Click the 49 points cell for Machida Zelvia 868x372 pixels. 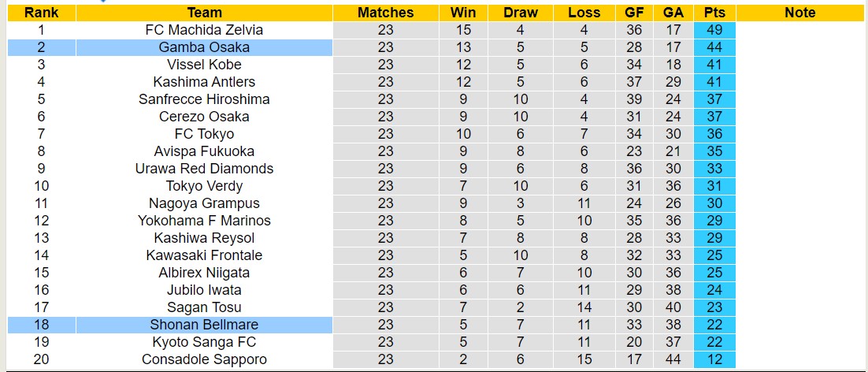click(714, 30)
